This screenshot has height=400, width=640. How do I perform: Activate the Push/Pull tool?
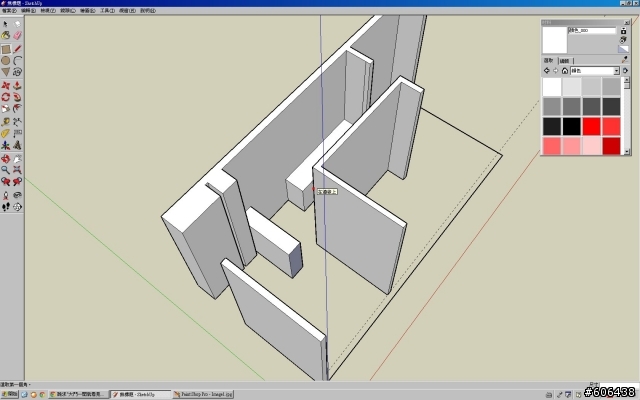click(17, 86)
